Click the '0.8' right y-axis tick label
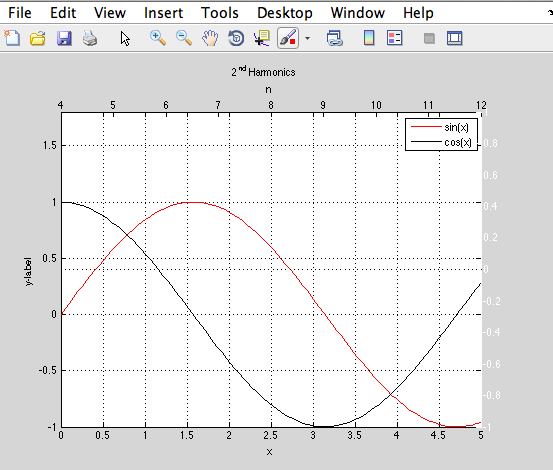The width and height of the screenshot is (553, 470). point(491,144)
